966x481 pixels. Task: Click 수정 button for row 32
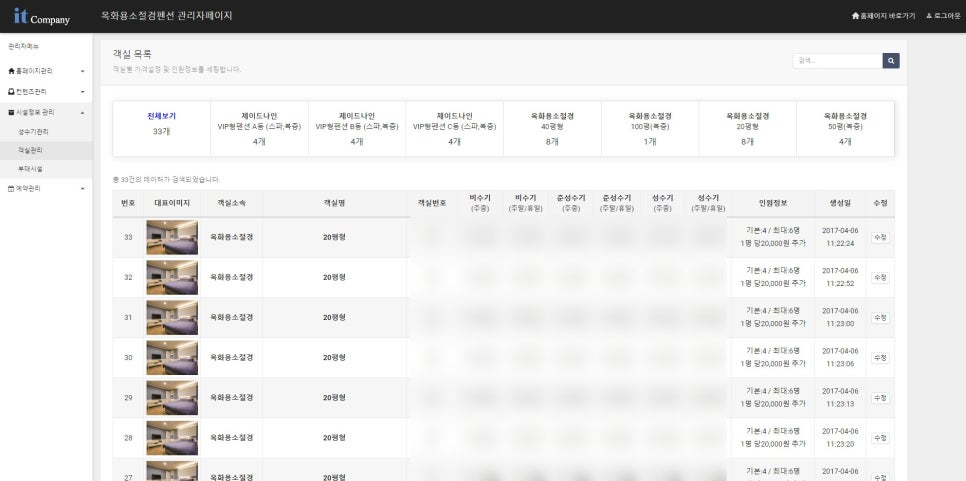tap(880, 278)
